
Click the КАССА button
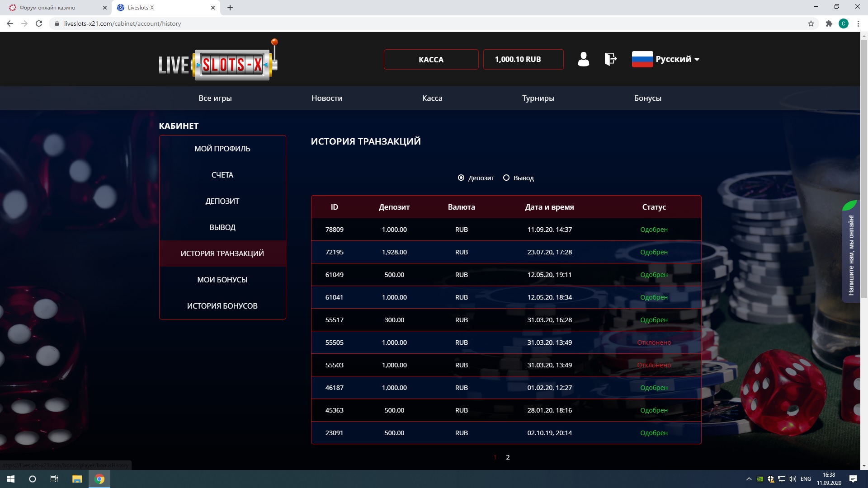click(431, 60)
